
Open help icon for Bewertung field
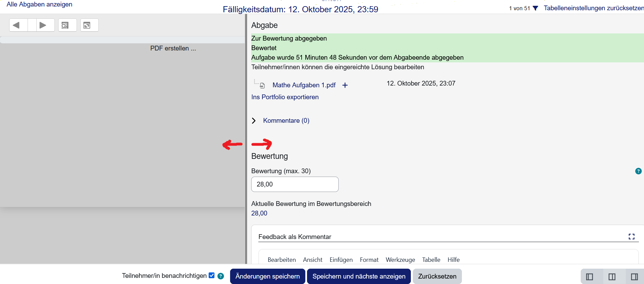(x=638, y=171)
